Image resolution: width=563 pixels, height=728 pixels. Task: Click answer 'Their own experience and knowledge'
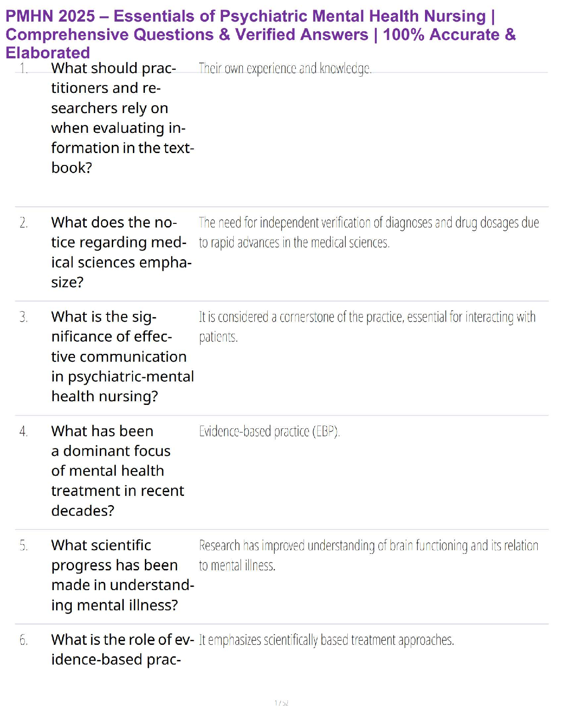[x=285, y=68]
